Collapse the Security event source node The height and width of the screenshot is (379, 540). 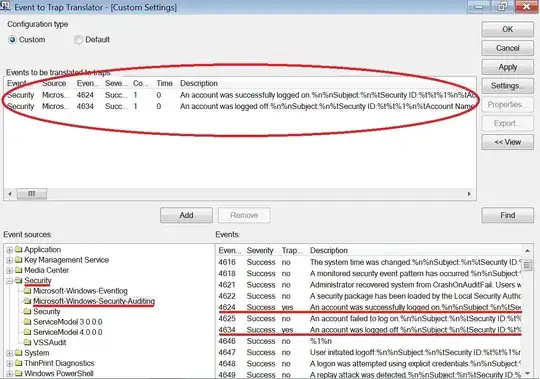(x=10, y=281)
